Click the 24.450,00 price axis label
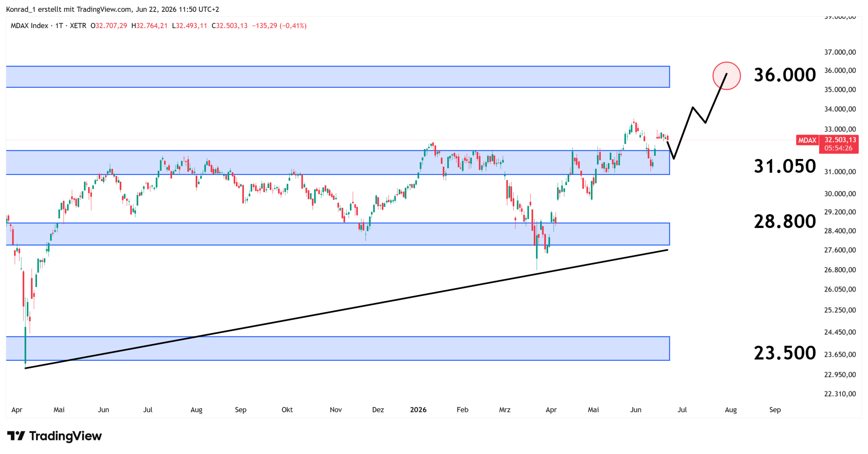 pyautogui.click(x=840, y=332)
